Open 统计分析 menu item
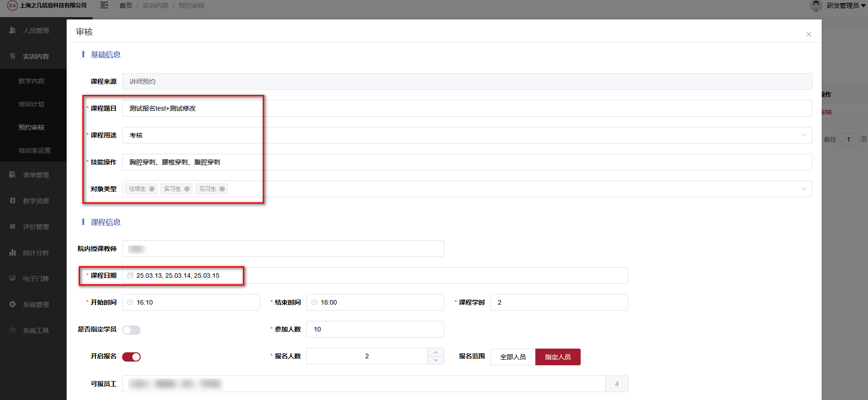Image resolution: width=868 pixels, height=400 pixels. point(33,253)
